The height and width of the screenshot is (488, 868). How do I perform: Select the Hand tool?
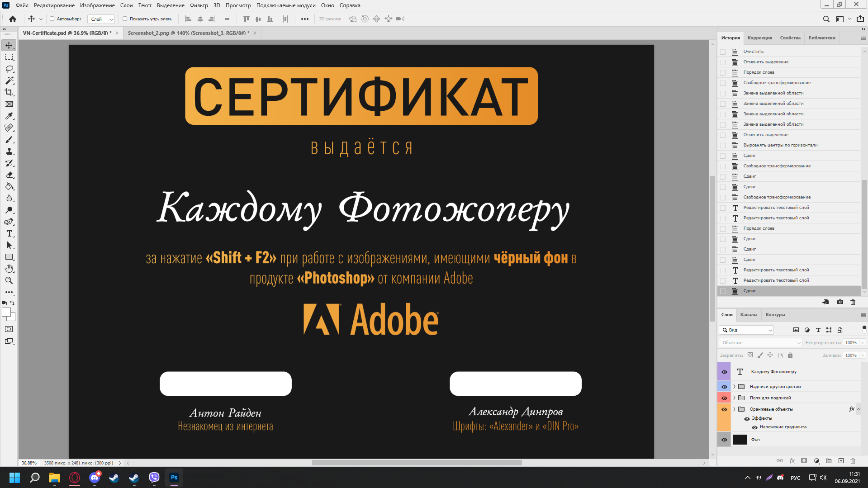(9, 269)
